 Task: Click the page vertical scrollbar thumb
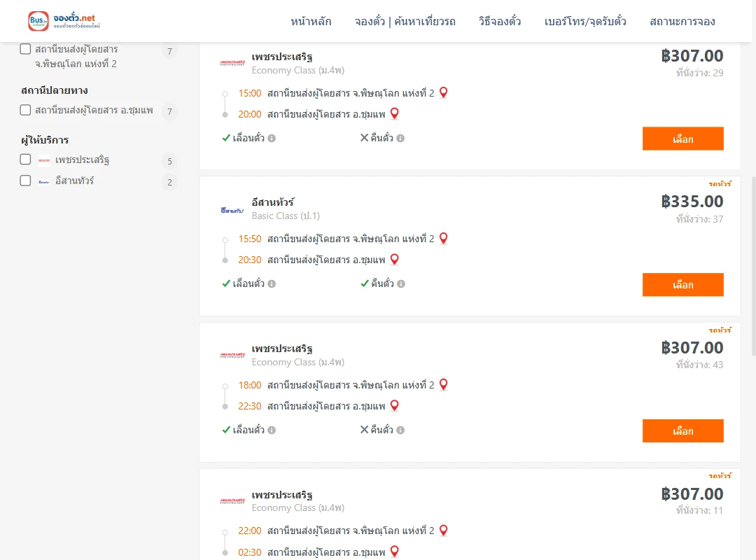pos(754,266)
